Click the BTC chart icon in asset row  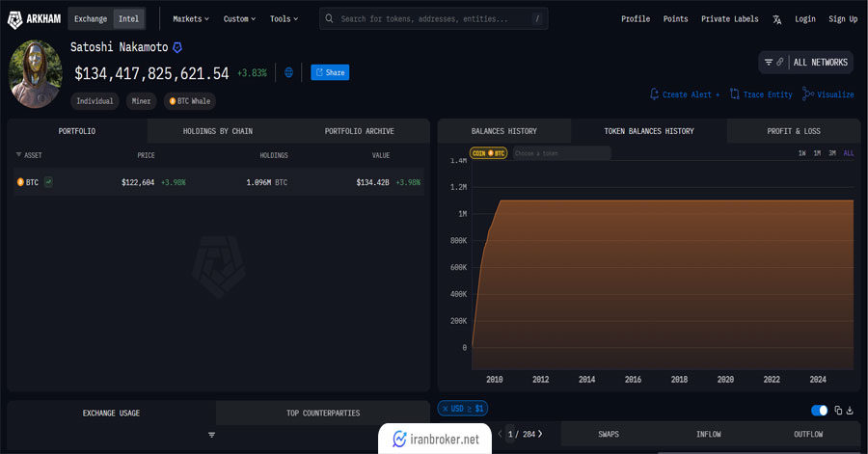tap(49, 181)
